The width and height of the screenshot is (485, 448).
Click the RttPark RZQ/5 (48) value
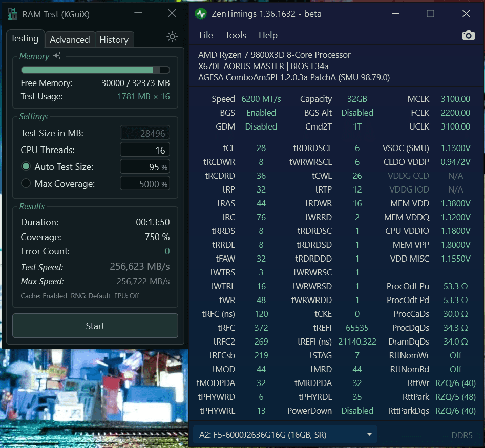[455, 397]
